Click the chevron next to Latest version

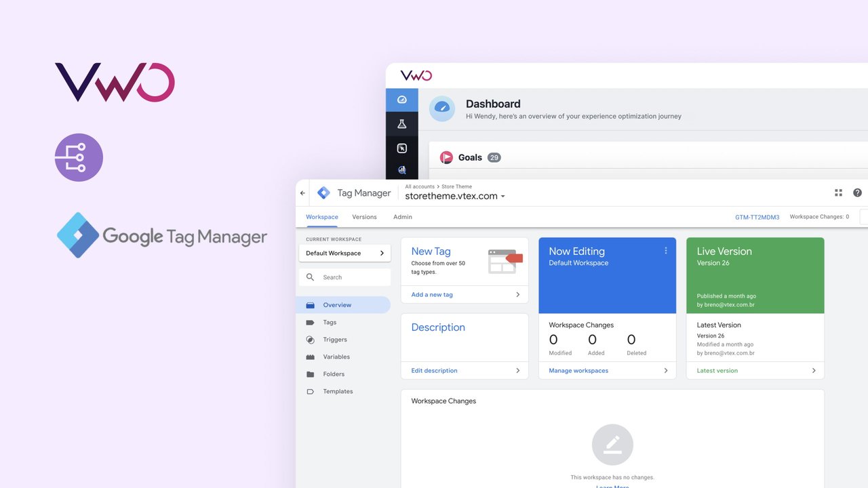click(814, 371)
